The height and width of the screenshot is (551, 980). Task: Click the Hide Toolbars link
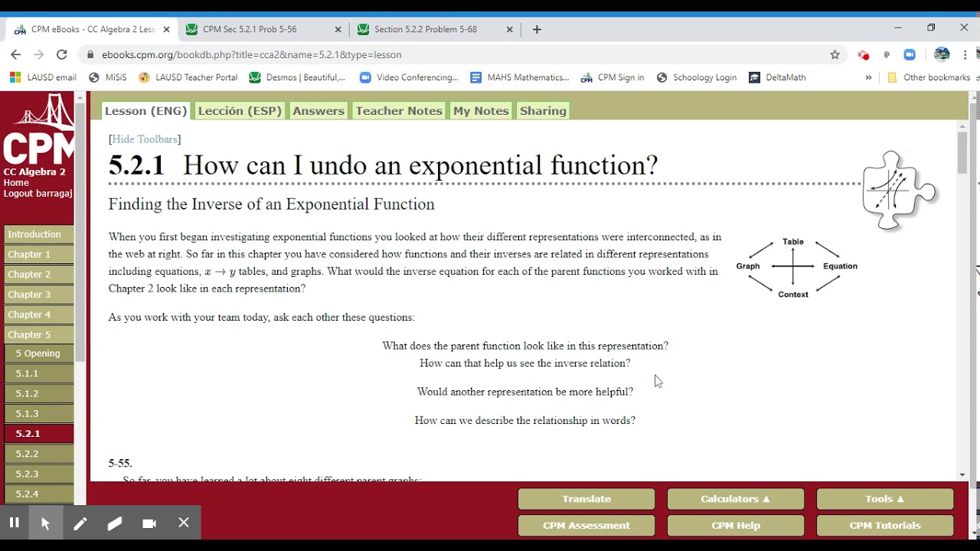[145, 139]
